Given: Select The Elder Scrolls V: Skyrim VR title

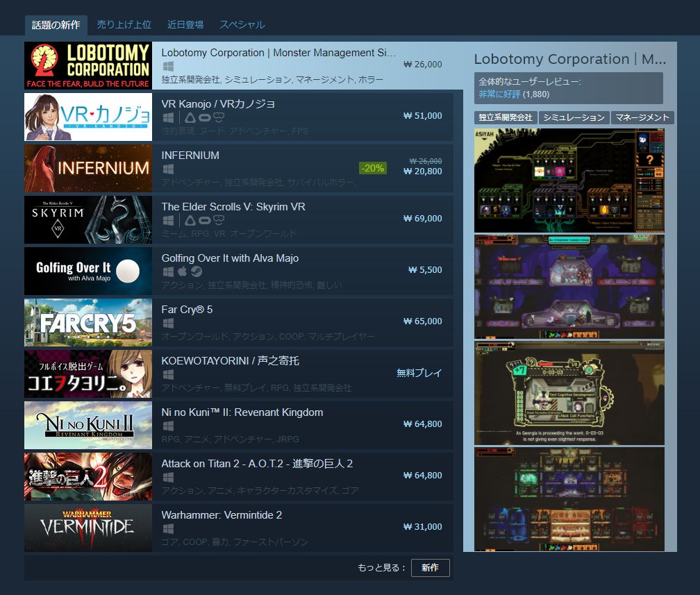Looking at the screenshot, I should [233, 207].
